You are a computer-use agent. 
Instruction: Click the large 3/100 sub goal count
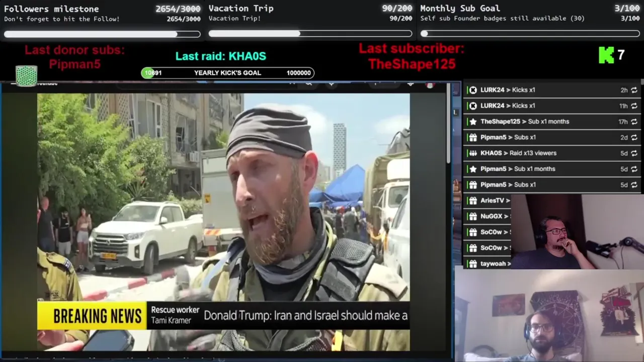[x=627, y=8]
